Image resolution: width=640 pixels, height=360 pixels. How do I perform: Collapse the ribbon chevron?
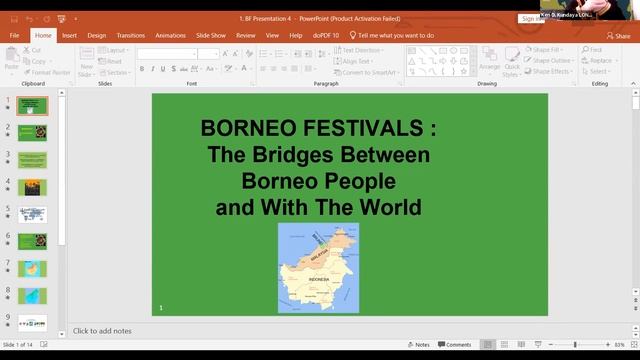tap(633, 84)
